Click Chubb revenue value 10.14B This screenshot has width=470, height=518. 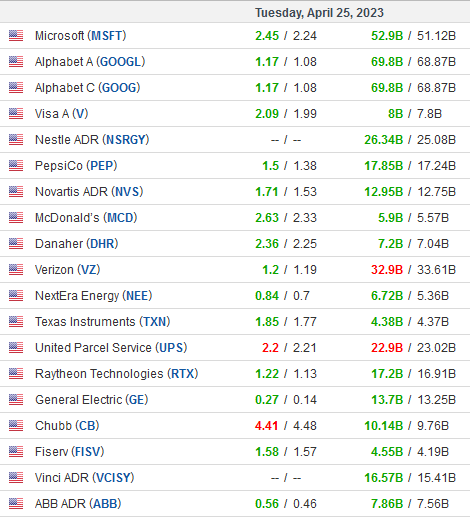click(384, 426)
